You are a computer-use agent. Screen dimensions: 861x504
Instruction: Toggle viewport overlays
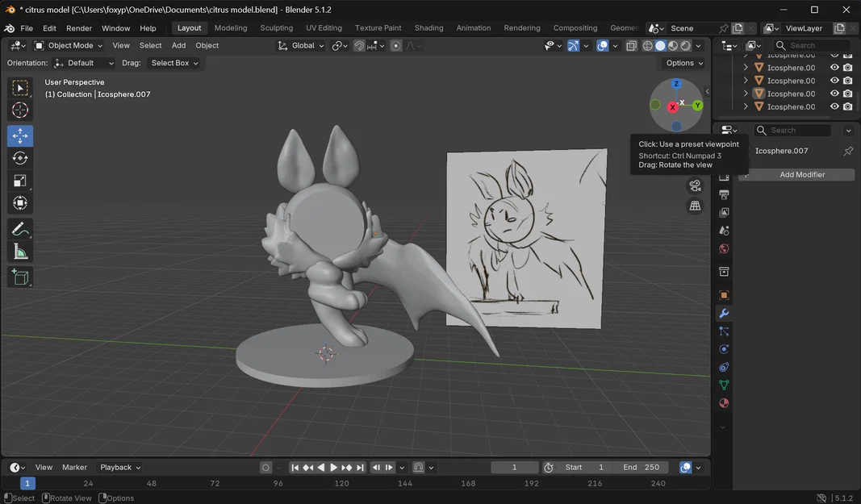pos(603,46)
